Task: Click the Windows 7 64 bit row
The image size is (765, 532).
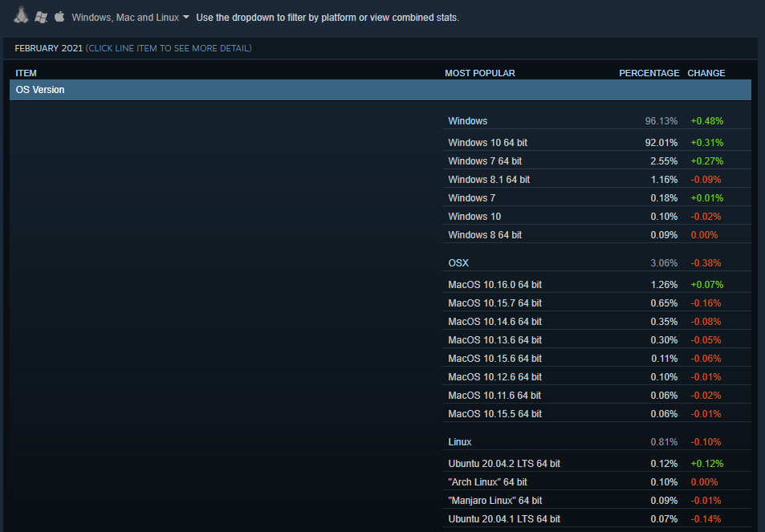Action: [x=596, y=161]
